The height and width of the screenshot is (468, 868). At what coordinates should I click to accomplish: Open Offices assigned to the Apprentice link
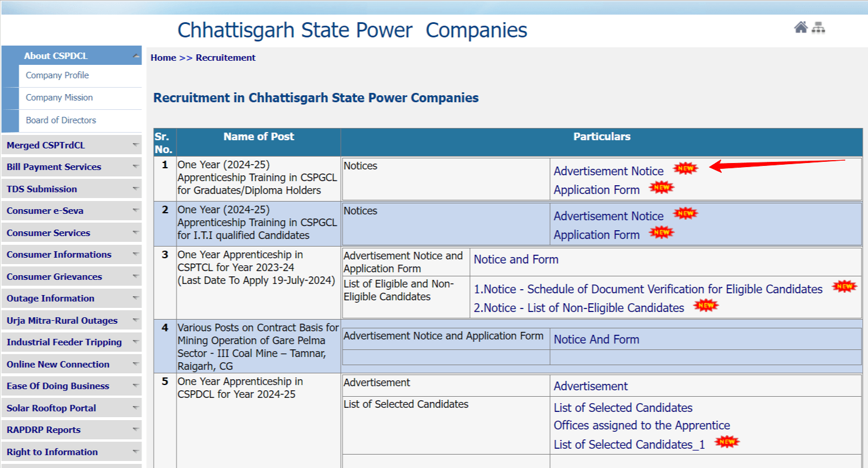pos(641,425)
